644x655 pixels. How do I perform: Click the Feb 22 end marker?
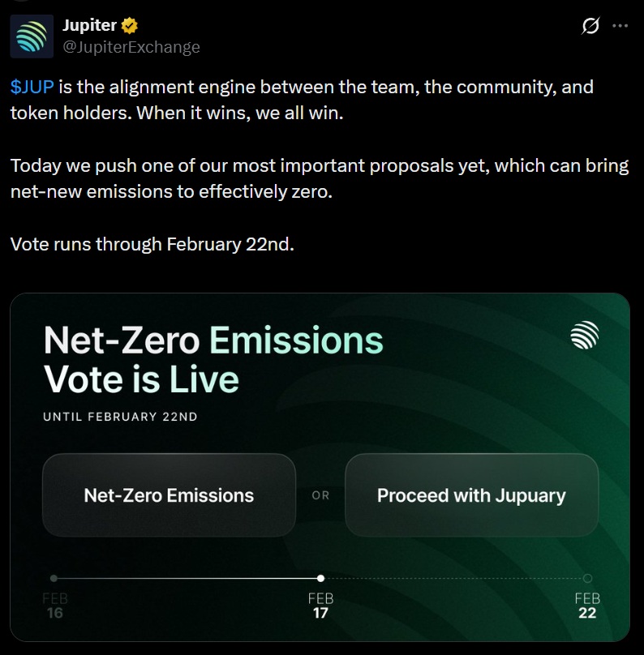(x=587, y=579)
